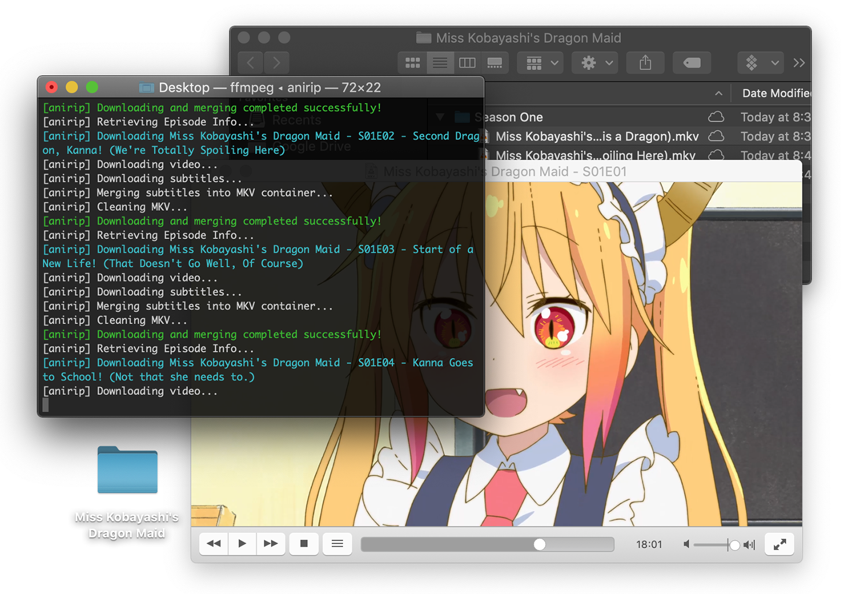868x594 pixels.
Task: Close the Terminal window
Action: click(52, 87)
